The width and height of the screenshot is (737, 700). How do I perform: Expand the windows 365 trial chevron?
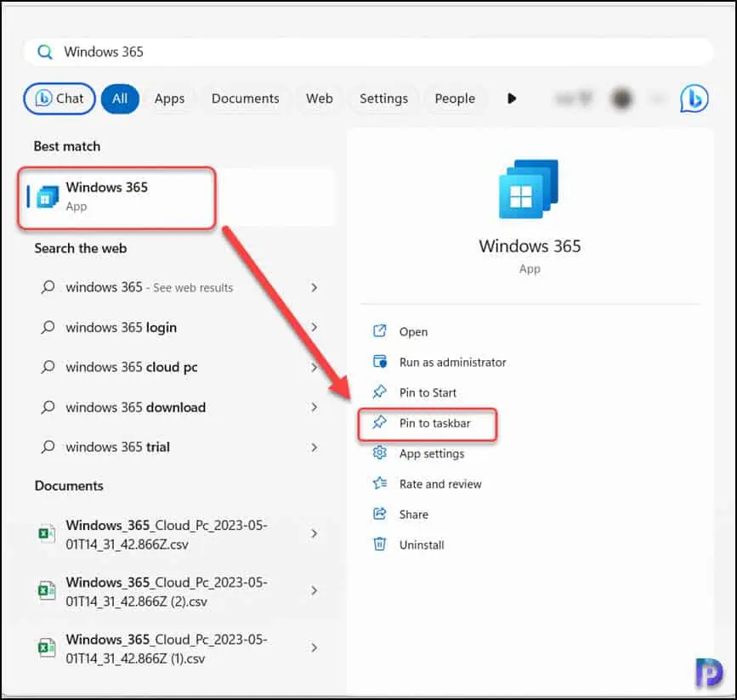(314, 447)
